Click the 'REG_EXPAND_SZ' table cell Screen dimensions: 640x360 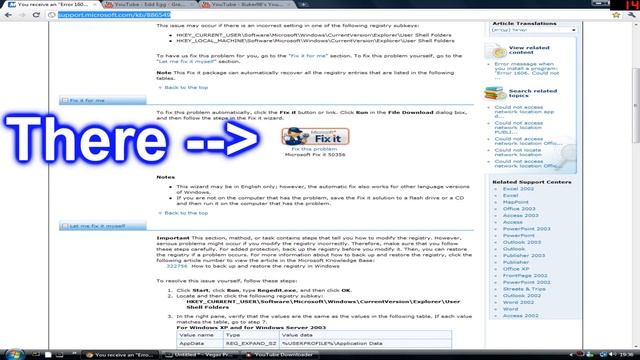(x=251, y=343)
